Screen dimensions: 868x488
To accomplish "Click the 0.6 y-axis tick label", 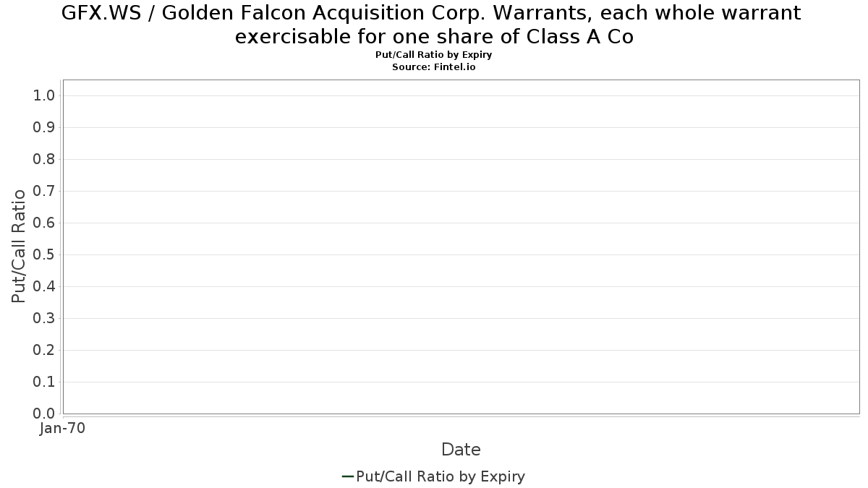I will coord(44,223).
